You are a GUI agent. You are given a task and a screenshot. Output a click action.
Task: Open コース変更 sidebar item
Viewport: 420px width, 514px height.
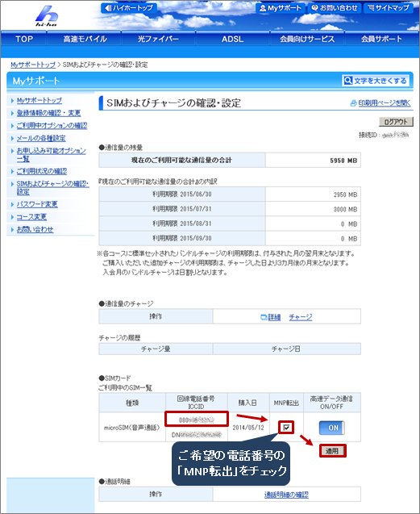click(31, 217)
